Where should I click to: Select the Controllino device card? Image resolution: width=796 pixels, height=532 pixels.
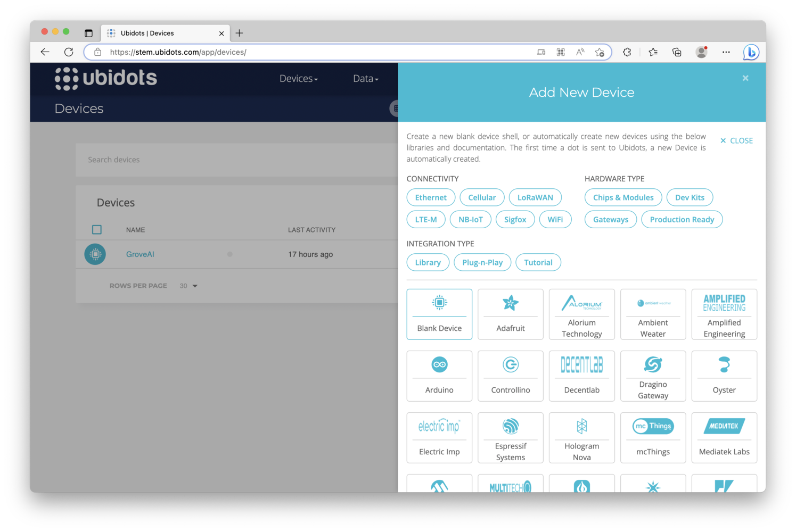coord(511,376)
